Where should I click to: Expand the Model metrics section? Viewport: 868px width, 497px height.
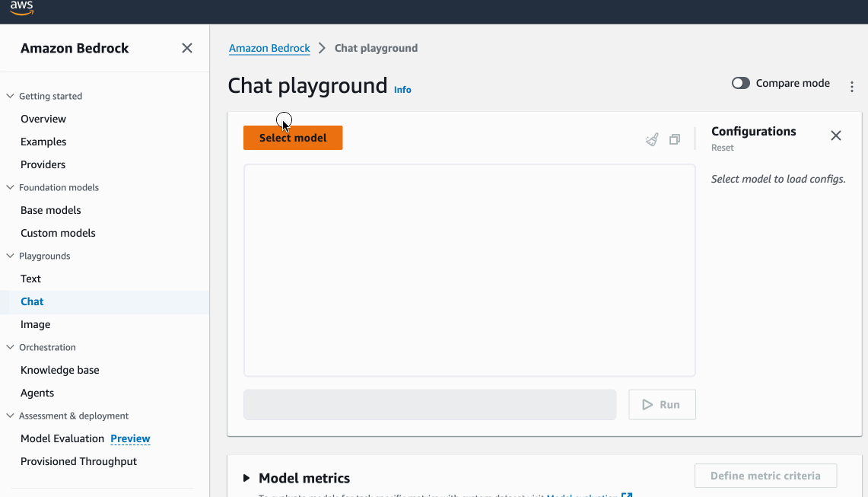(246, 478)
